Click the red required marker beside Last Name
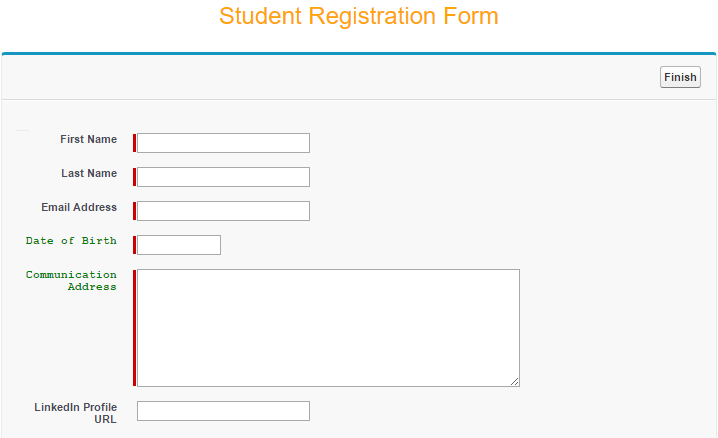The width and height of the screenshot is (718, 438). click(x=134, y=177)
